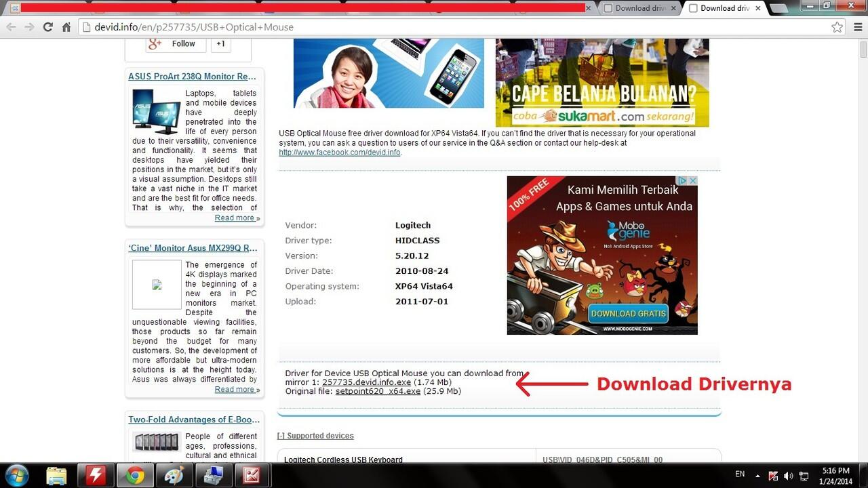Download mirror file 257735.devid.info.exe
Viewport: 868px width, 488px height.
click(366, 382)
